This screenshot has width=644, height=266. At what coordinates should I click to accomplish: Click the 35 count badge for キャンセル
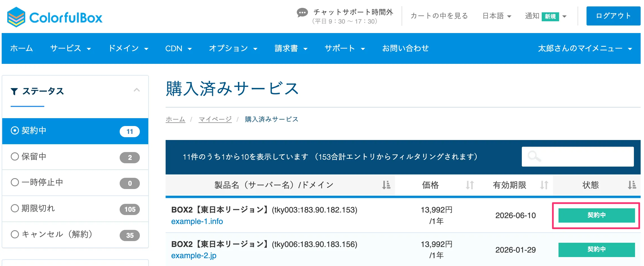[130, 235]
